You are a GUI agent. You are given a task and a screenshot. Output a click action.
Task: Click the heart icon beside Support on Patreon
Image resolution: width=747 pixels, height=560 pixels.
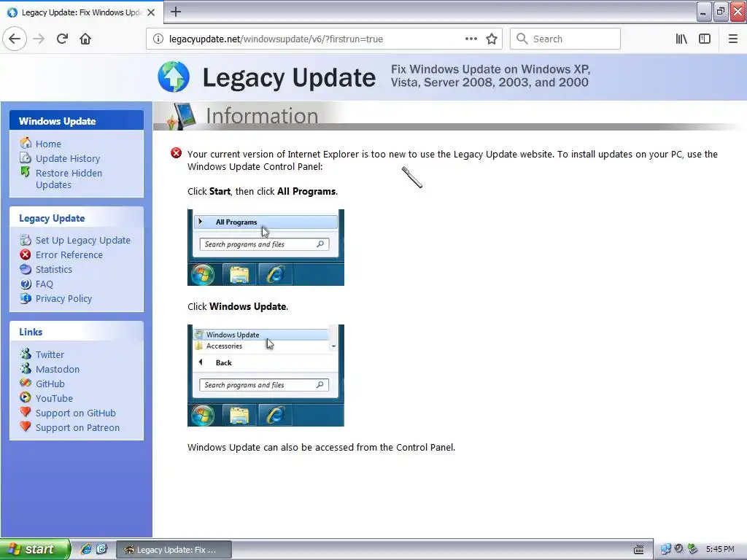click(26, 426)
